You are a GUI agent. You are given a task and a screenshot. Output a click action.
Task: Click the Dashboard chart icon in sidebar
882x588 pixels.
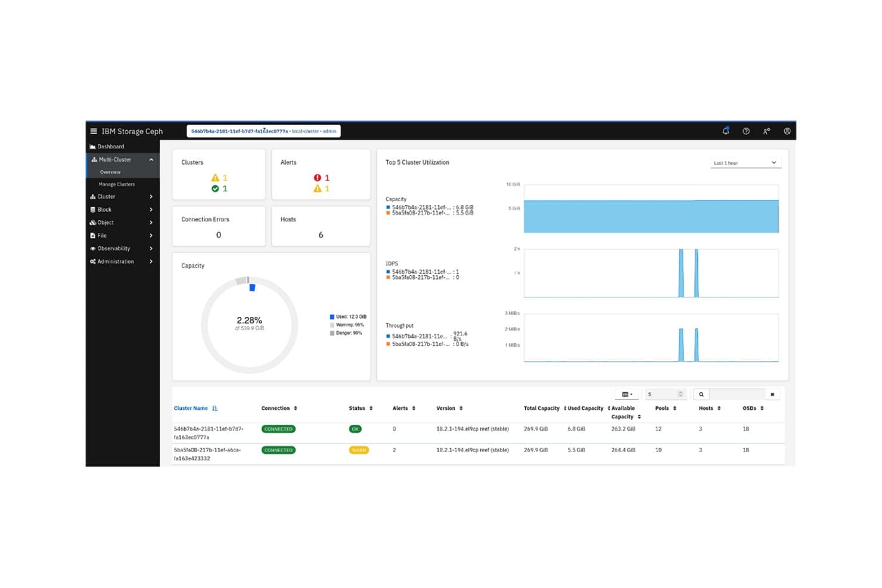click(x=92, y=147)
